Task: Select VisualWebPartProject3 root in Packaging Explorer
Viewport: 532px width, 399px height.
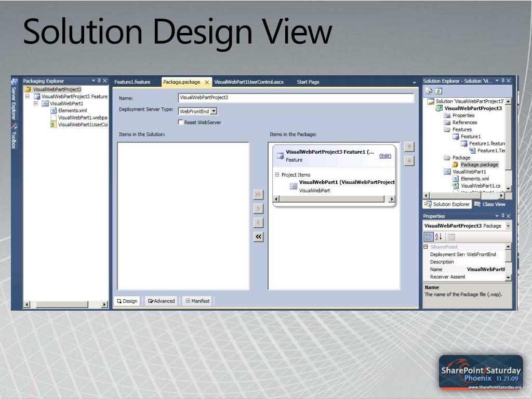Action: pyautogui.click(x=57, y=89)
